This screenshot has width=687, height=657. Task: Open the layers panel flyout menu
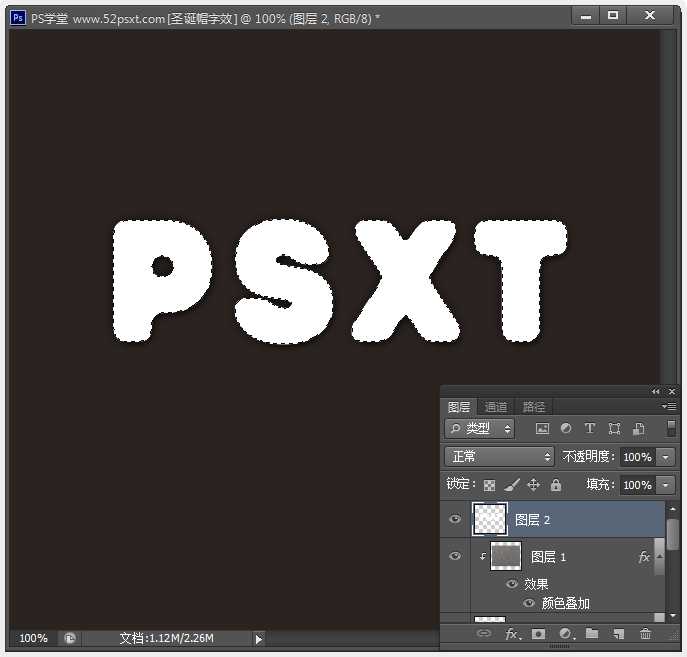click(669, 407)
